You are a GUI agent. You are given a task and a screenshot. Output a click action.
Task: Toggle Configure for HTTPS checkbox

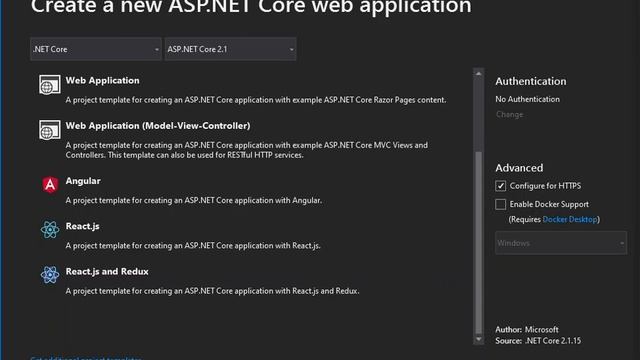[x=500, y=186]
